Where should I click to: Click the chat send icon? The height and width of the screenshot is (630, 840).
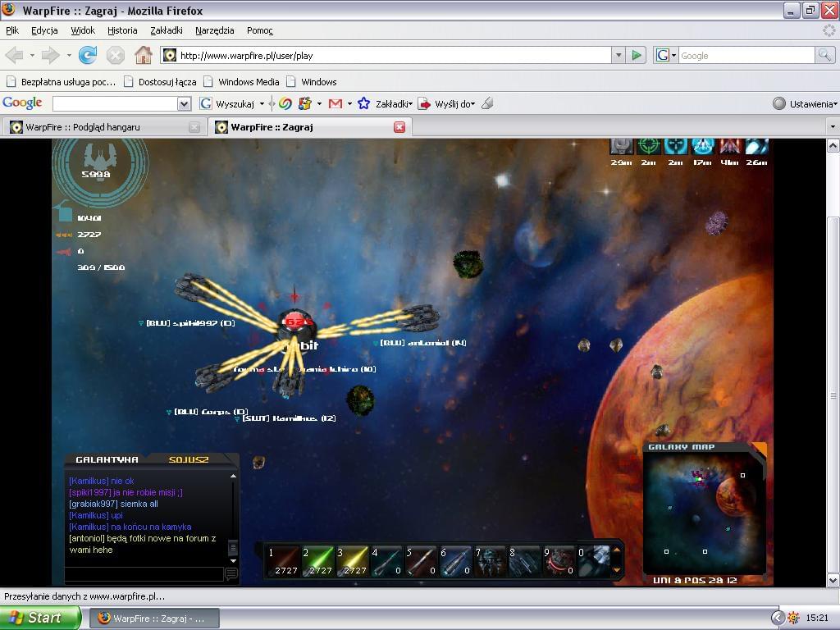coord(231,574)
